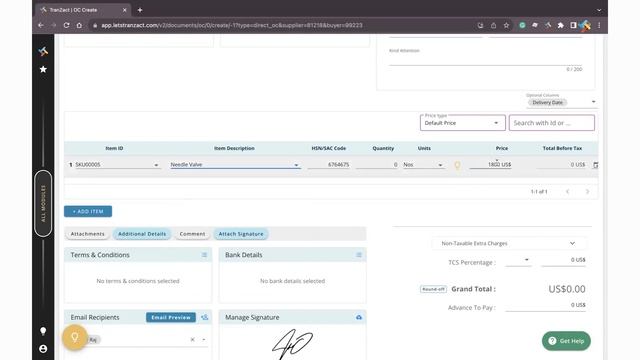The height and width of the screenshot is (360, 640).
Task: Click the signature image preview
Action: (292, 344)
